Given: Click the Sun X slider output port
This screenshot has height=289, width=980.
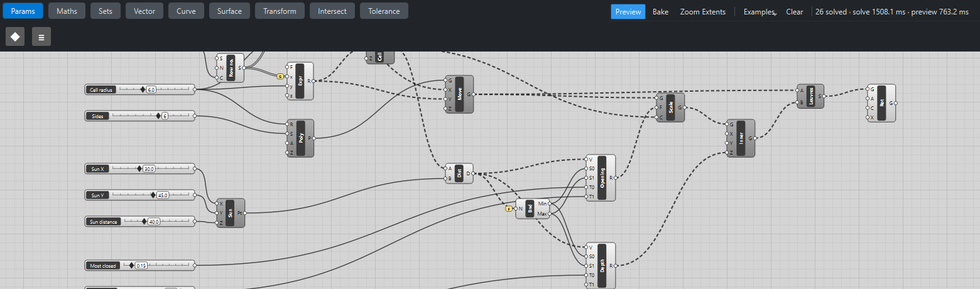Looking at the screenshot, I should [195, 168].
